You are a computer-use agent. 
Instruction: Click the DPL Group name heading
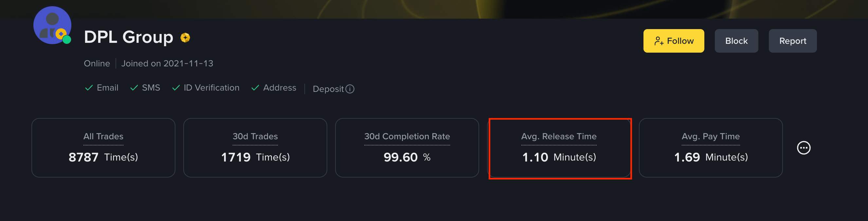[x=128, y=37]
